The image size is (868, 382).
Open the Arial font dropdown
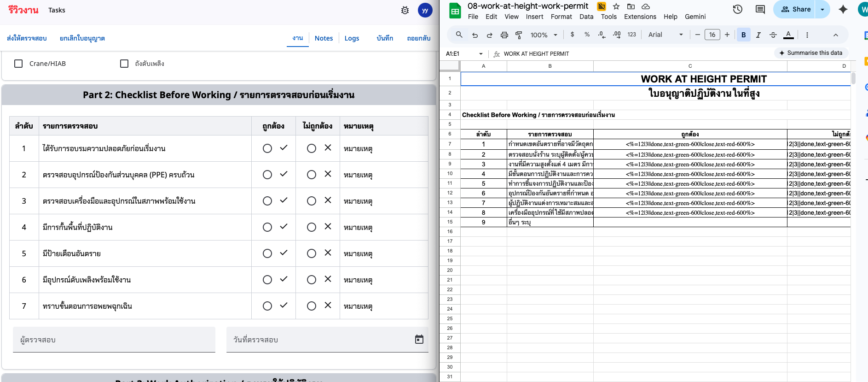coord(665,35)
